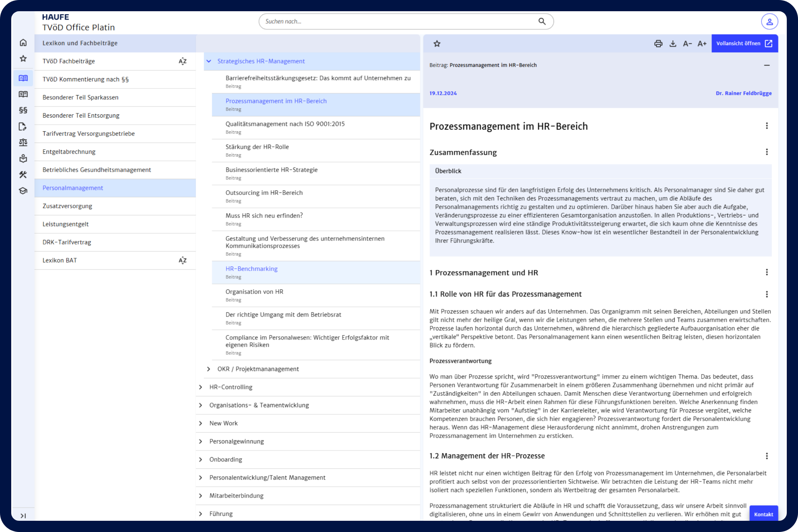This screenshot has width=798, height=532.
Task: Click the tools sidebar icon
Action: click(x=23, y=175)
